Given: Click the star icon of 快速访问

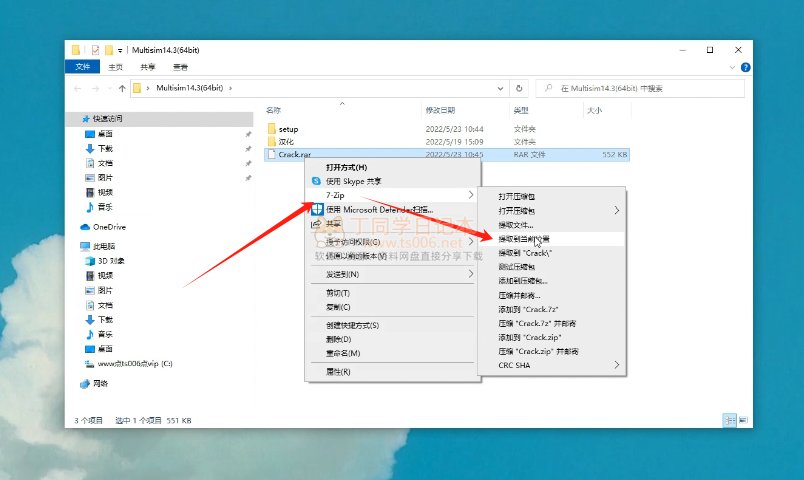Looking at the screenshot, I should pyautogui.click(x=86, y=118).
